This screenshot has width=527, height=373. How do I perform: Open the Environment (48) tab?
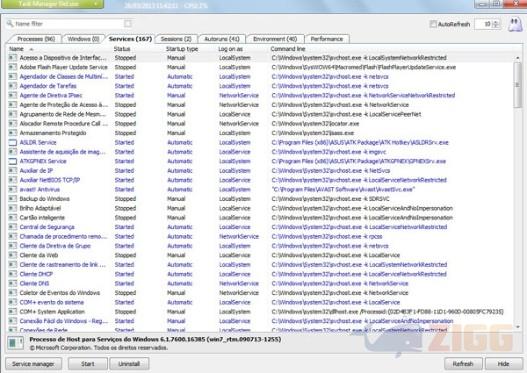275,39
